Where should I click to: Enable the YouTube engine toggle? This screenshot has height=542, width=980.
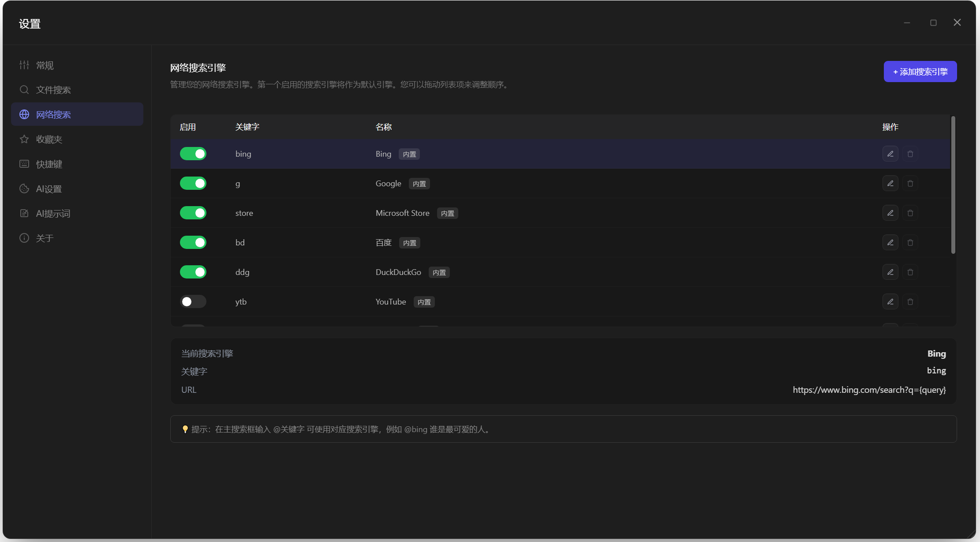click(193, 301)
